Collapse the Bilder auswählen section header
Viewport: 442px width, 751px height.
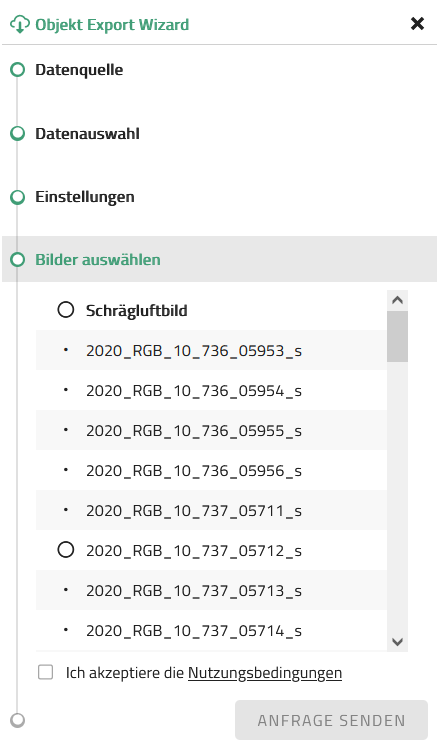(x=219, y=259)
